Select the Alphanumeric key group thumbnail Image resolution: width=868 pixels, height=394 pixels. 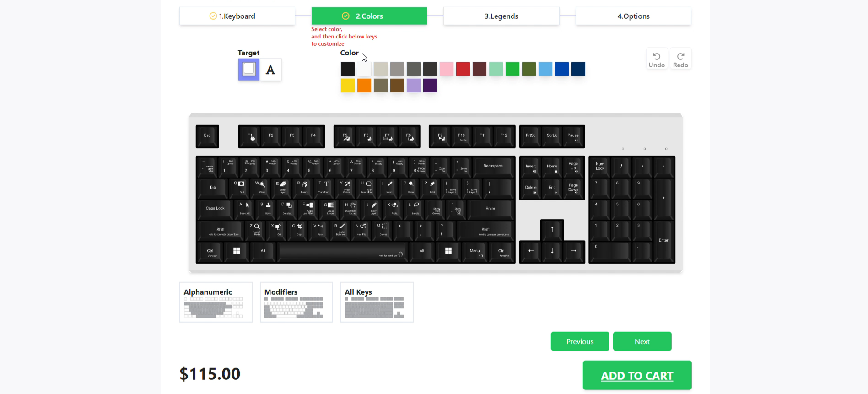tap(216, 302)
